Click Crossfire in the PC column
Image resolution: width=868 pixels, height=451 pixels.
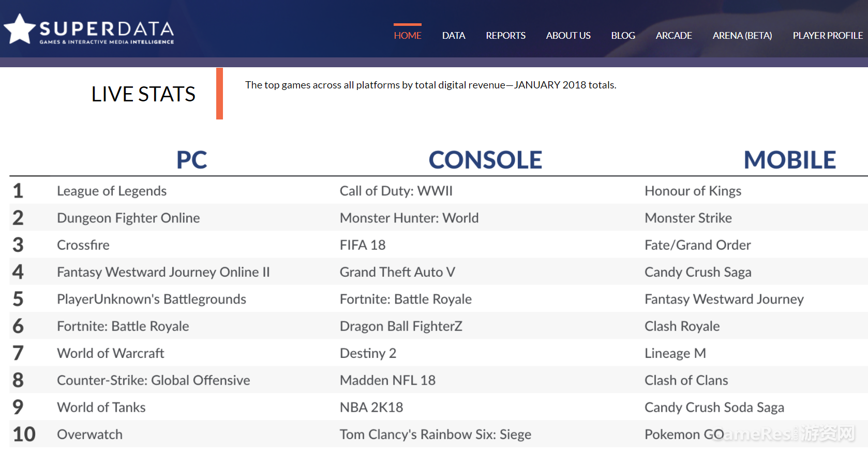tap(83, 245)
